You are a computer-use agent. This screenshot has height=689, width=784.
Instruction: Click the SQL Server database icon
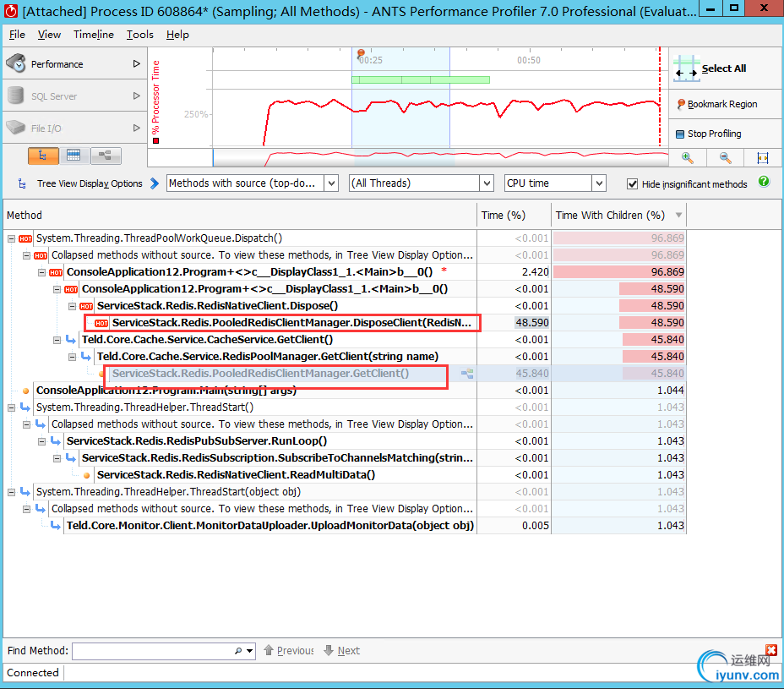coord(16,95)
